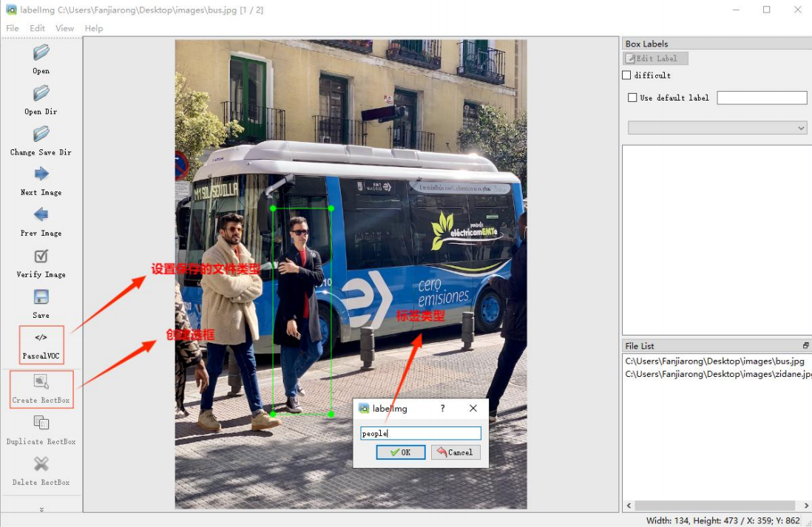Open the Help menu
This screenshot has width=812, height=527.
[94, 28]
